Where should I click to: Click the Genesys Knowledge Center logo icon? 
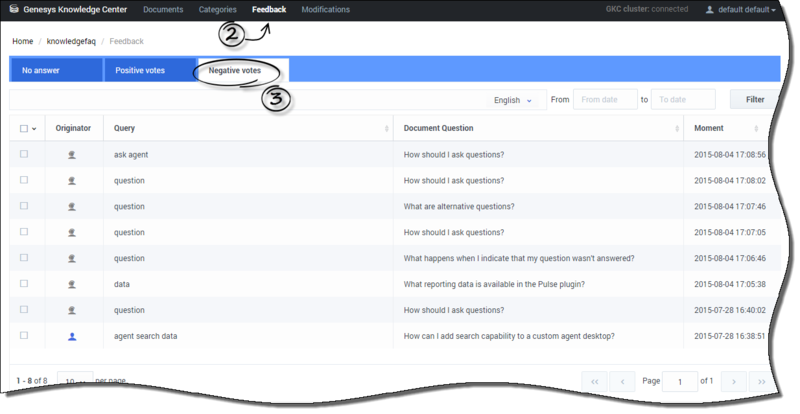coord(14,9)
